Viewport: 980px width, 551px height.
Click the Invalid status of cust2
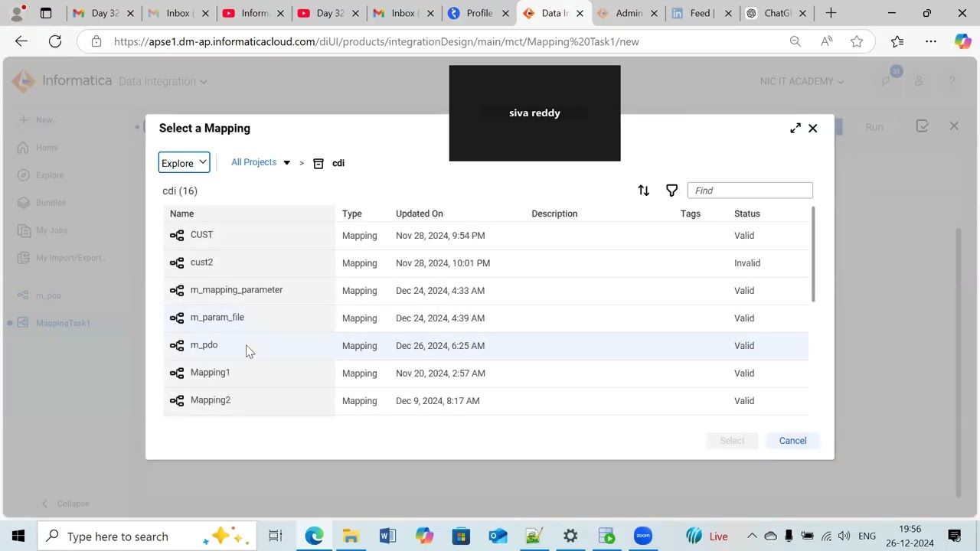746,263
